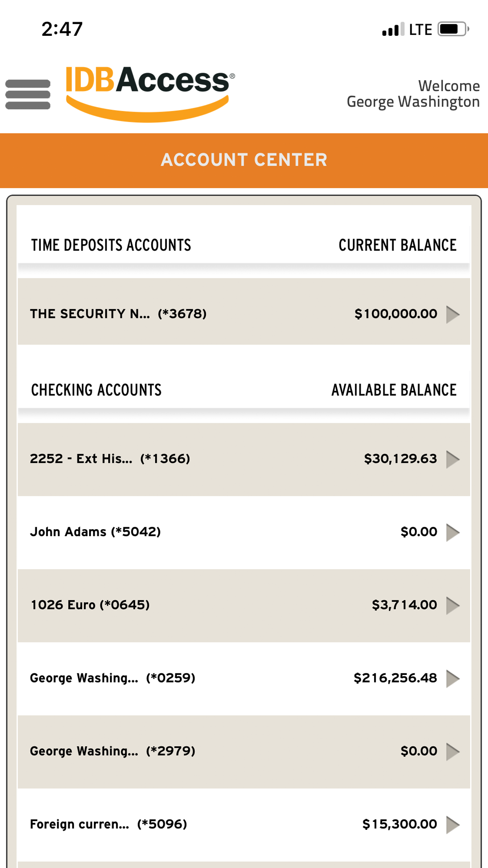Tap arrow for George Washing... (*2979)
The image size is (488, 868).
[x=453, y=752]
